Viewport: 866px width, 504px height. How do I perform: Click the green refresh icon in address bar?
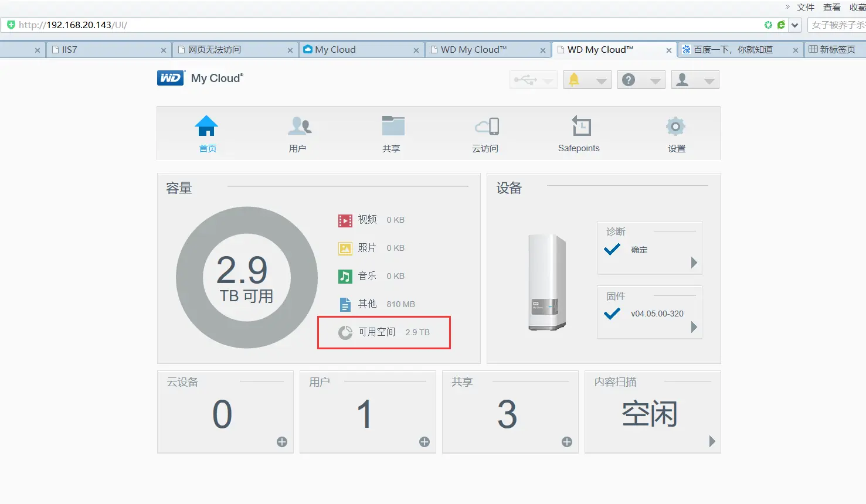[768, 25]
